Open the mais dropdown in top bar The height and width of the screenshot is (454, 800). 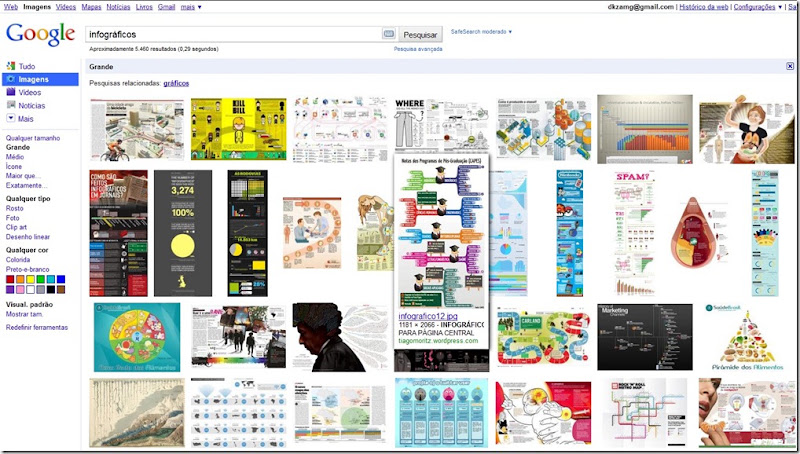pyautogui.click(x=191, y=7)
